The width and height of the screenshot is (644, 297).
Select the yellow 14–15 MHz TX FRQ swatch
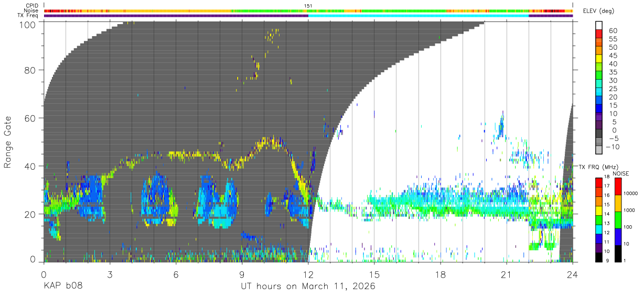click(x=598, y=211)
